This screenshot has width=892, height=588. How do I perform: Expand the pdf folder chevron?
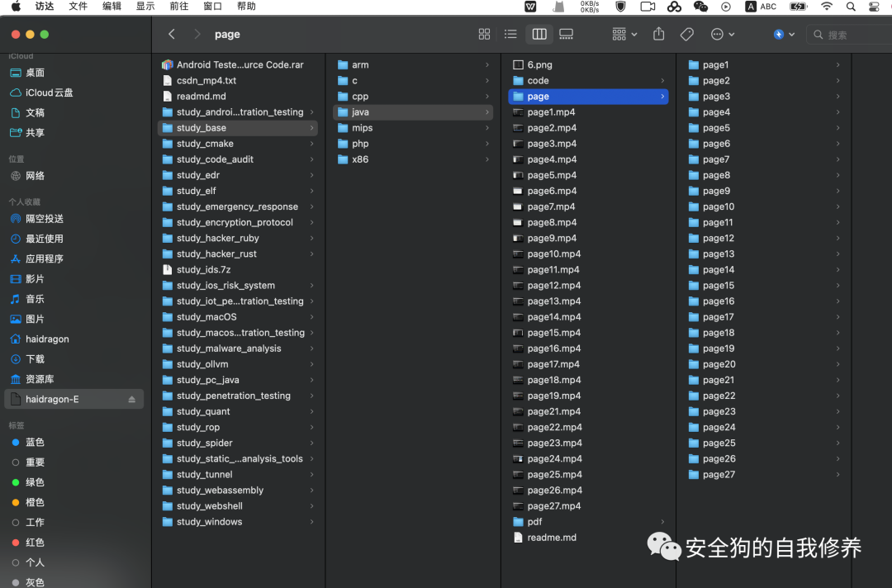pos(662,521)
